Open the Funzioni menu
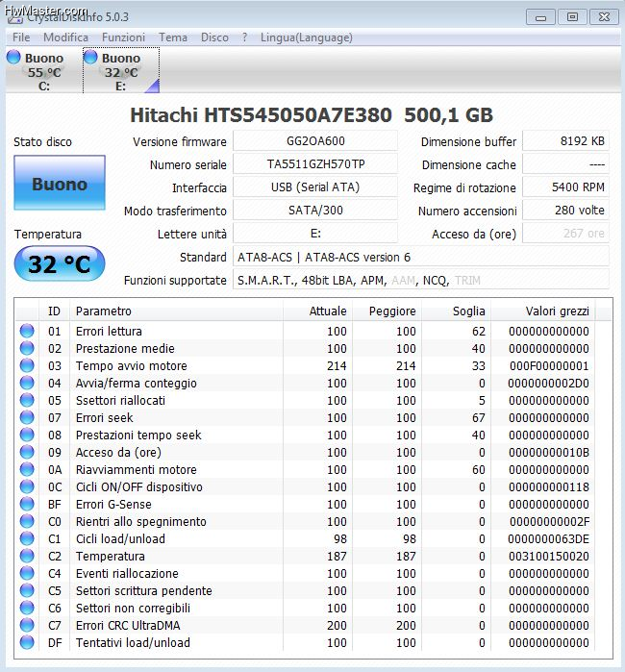 coord(123,37)
